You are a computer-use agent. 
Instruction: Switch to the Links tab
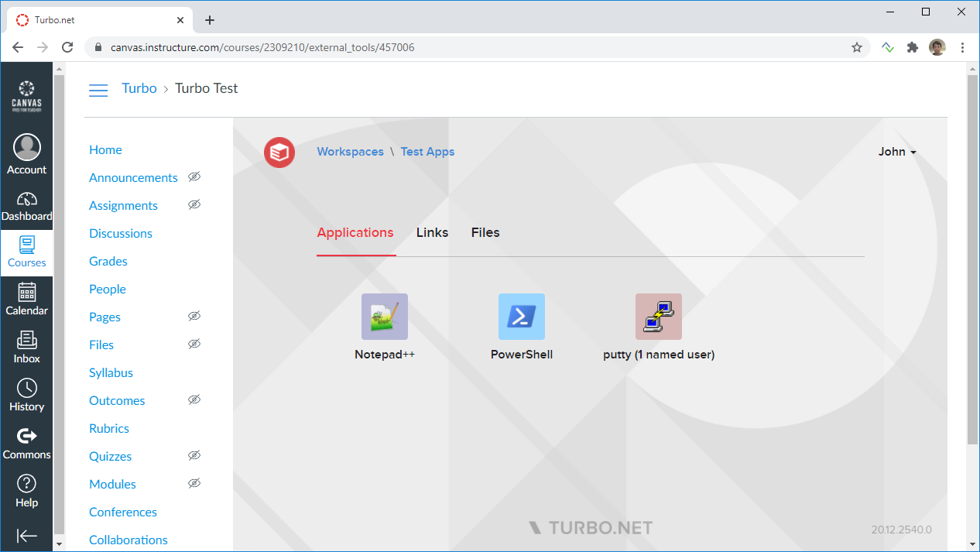click(432, 232)
